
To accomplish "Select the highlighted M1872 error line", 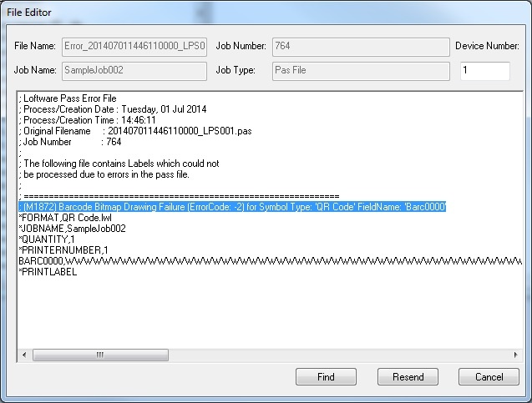I will pyautogui.click(x=232, y=207).
